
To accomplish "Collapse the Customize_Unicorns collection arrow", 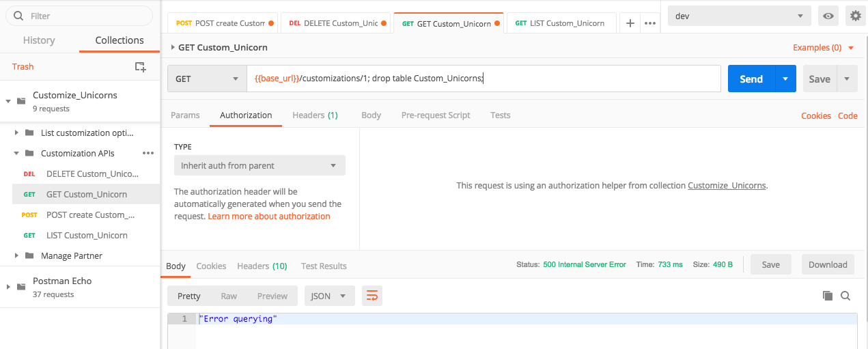I will coord(8,101).
